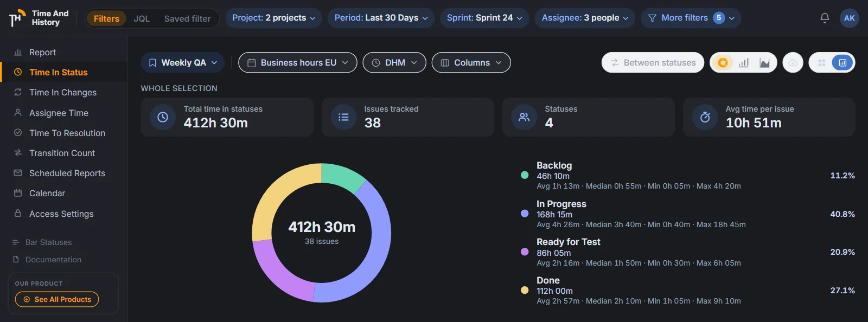Viewport: 868px width, 322px height.
Task: Open More filters dropdown
Action: click(x=691, y=18)
